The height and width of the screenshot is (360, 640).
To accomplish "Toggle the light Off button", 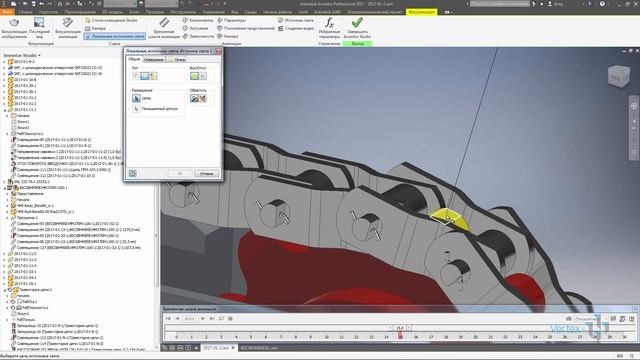I will point(202,76).
